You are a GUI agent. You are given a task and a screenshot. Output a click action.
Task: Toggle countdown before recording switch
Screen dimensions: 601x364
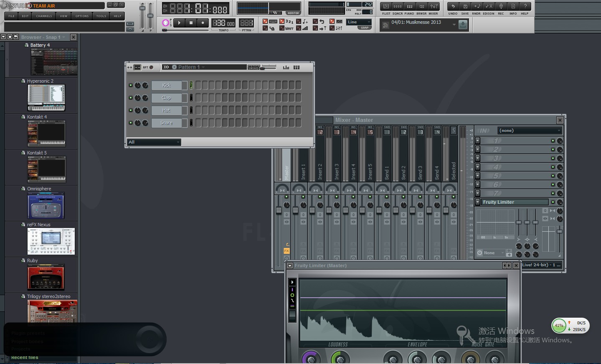(282, 21)
